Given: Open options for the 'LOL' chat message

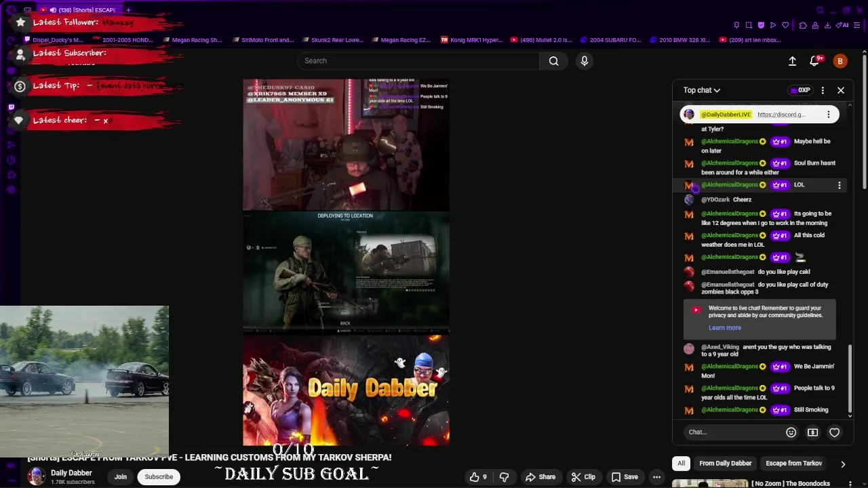Looking at the screenshot, I should coord(840,185).
